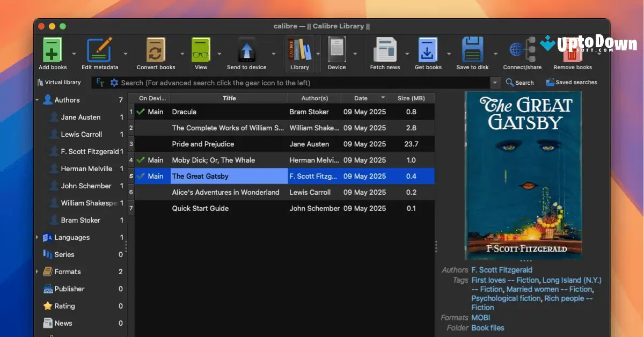Open Connect/share options
The image size is (644, 337).
tap(518, 49)
